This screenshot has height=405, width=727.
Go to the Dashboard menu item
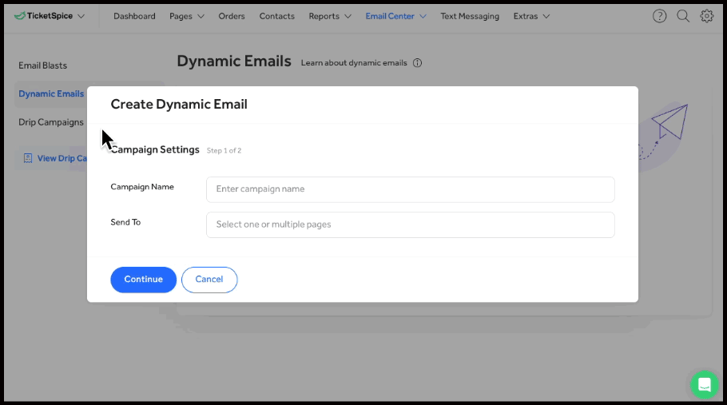[x=134, y=16]
